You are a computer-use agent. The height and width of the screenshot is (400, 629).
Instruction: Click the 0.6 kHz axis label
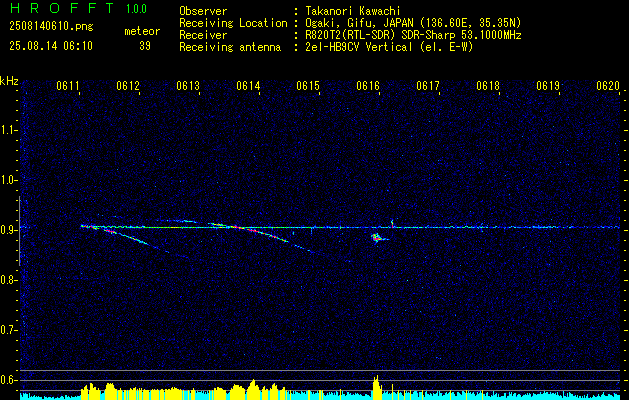coord(9,380)
